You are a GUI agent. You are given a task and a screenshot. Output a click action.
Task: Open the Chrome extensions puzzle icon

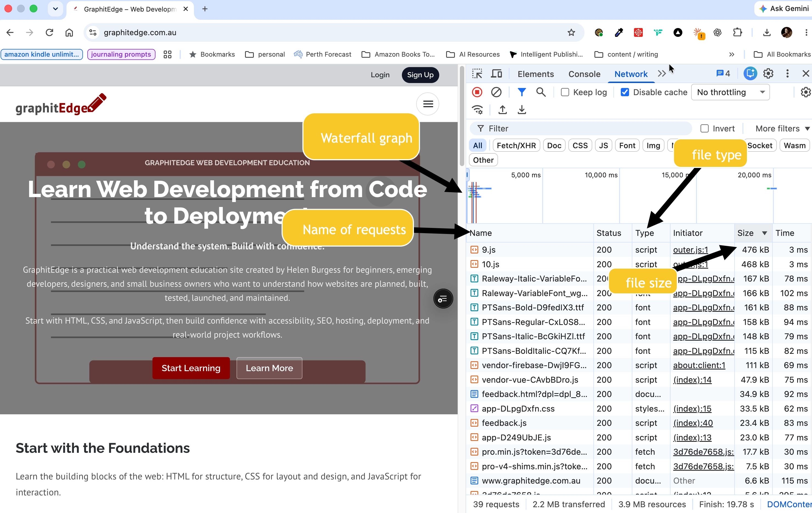tap(738, 32)
